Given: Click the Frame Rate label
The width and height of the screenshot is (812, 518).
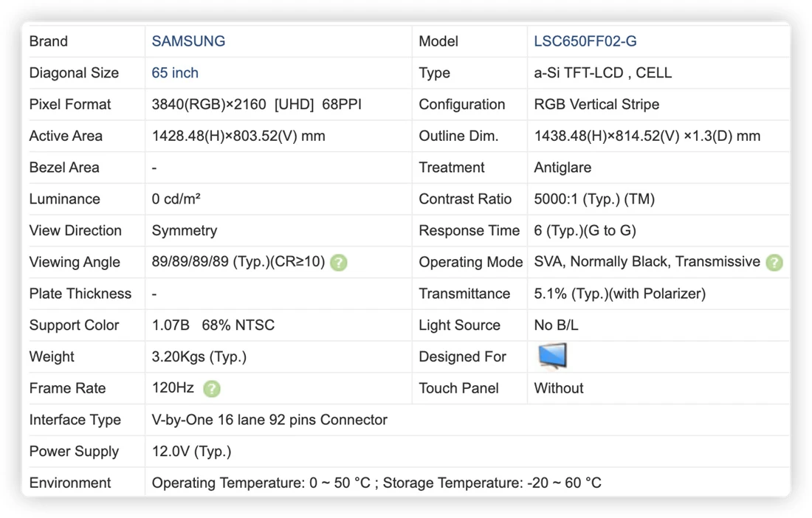Looking at the screenshot, I should pyautogui.click(x=67, y=389).
